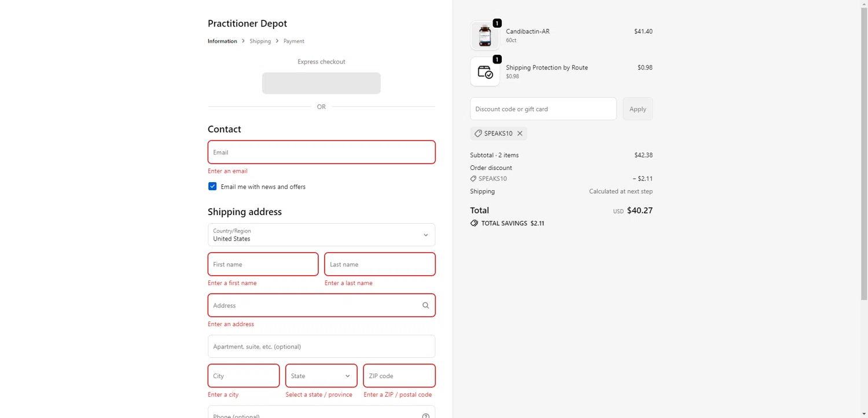Click the ZIP code input field
The image size is (868, 418).
coord(399,376)
